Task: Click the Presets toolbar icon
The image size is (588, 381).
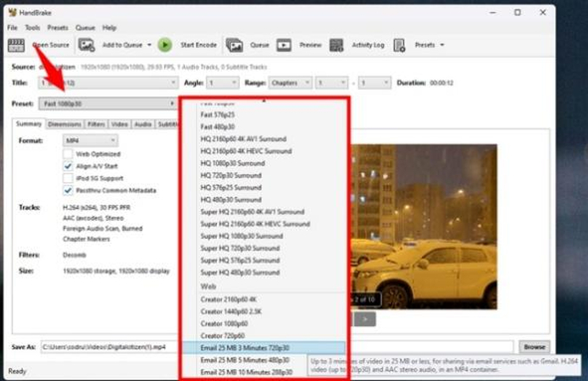Action: coord(399,46)
